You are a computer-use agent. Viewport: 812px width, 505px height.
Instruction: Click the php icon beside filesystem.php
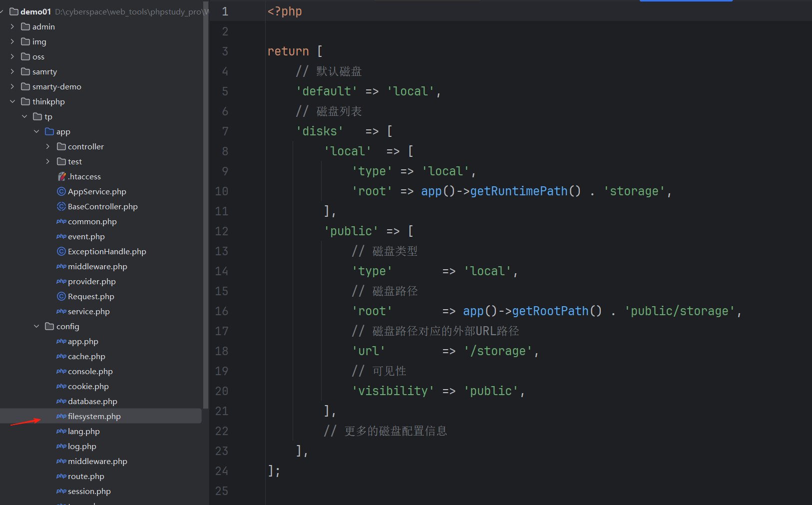[x=61, y=416]
